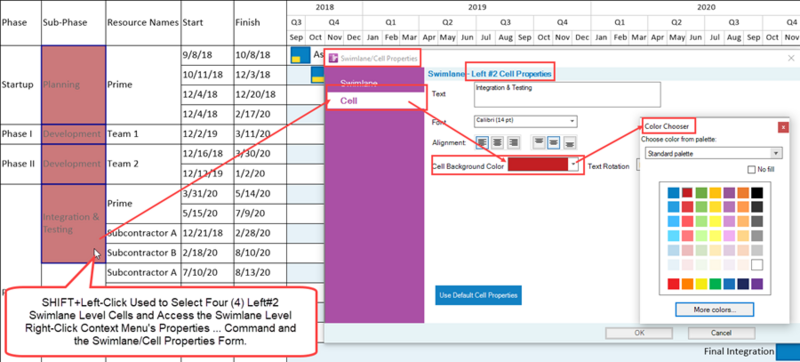800x362 pixels.
Task: Confirm with the OK button
Action: coord(639,333)
